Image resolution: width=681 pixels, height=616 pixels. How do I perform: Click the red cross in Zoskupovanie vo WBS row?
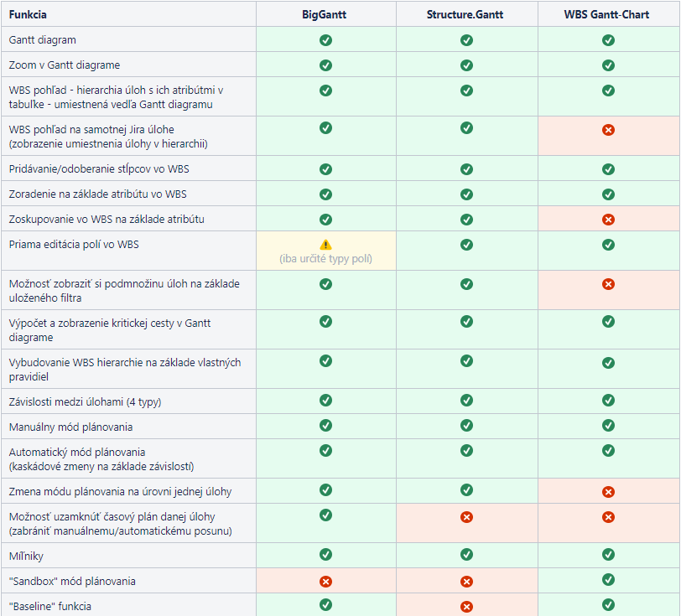609,220
